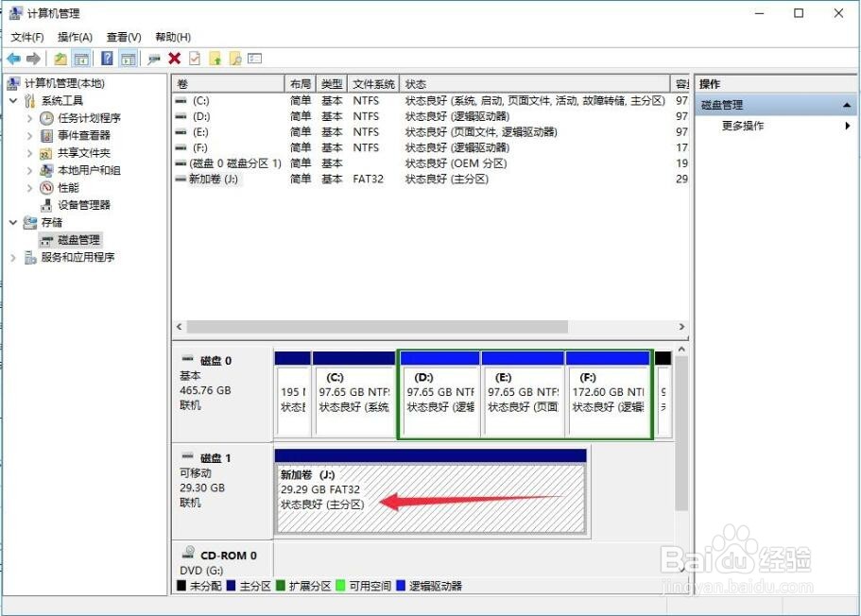The image size is (861, 616).
Task: Click the vertical scrollbar of disk view
Action: coord(681,433)
